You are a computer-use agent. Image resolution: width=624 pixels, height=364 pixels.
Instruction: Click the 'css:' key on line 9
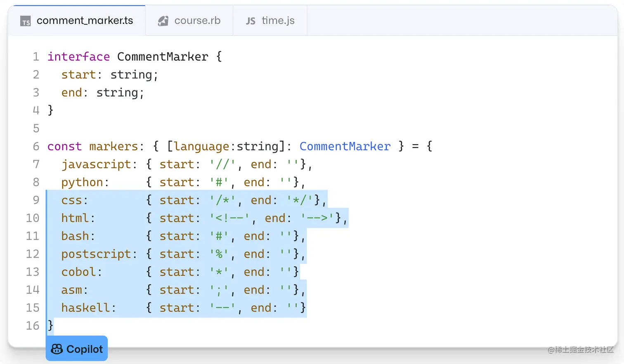[75, 200]
